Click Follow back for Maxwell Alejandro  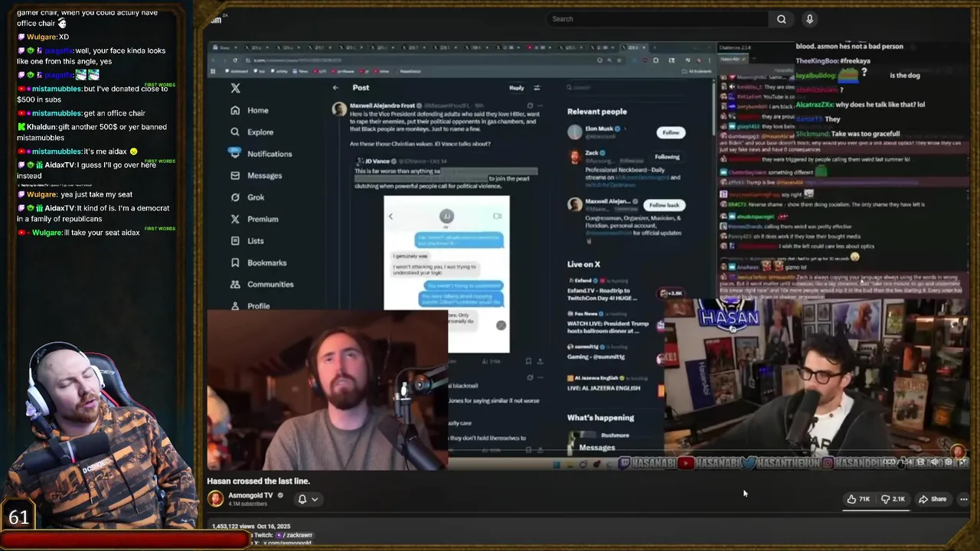pos(664,205)
